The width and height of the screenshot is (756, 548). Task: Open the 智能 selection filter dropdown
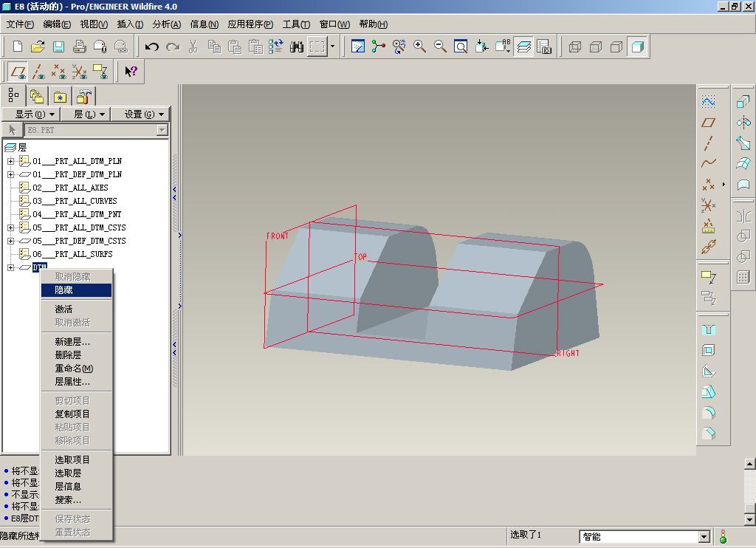point(704,537)
